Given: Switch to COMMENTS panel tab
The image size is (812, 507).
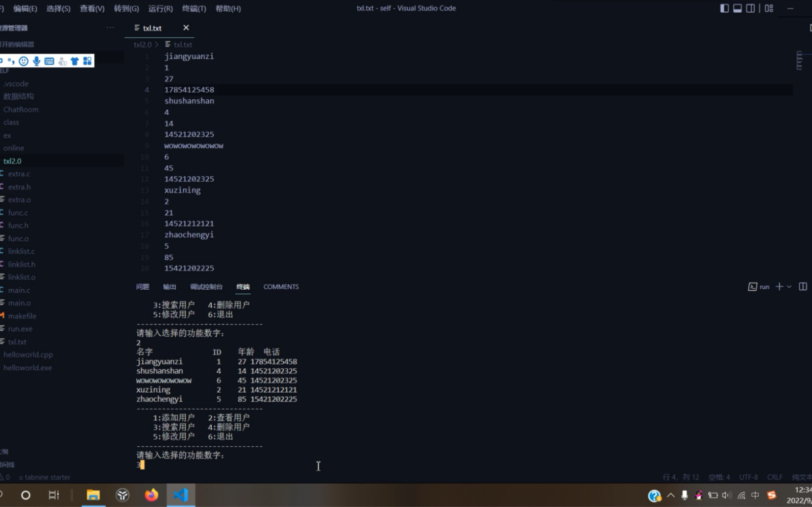Looking at the screenshot, I should tap(281, 287).
